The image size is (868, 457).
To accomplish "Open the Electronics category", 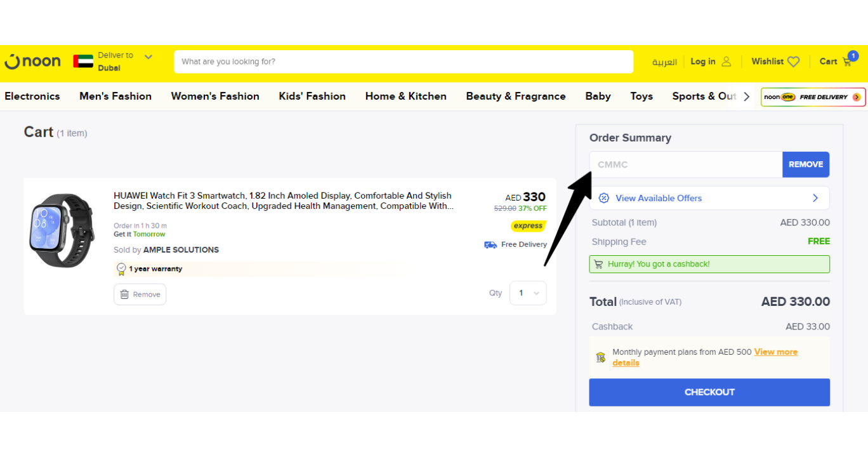I will pyautogui.click(x=32, y=96).
